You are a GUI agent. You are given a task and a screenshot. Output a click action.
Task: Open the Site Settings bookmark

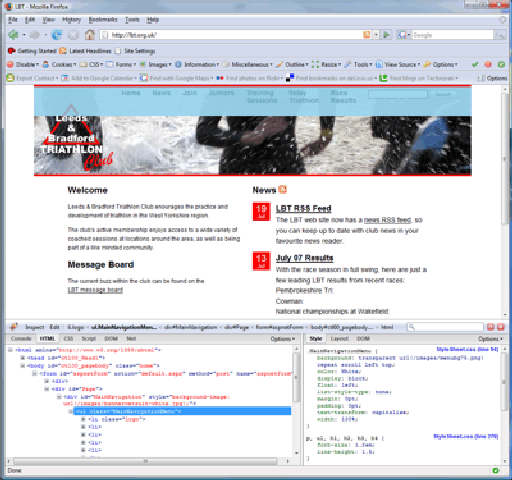click(135, 51)
